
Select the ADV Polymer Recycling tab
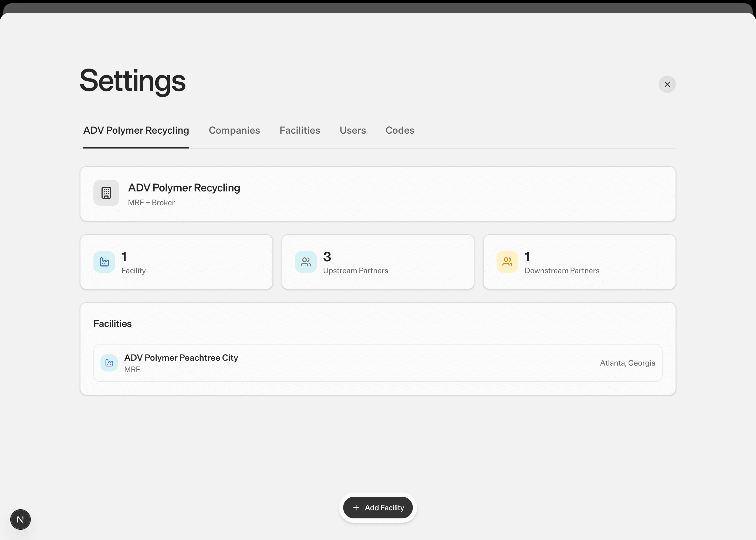[136, 130]
